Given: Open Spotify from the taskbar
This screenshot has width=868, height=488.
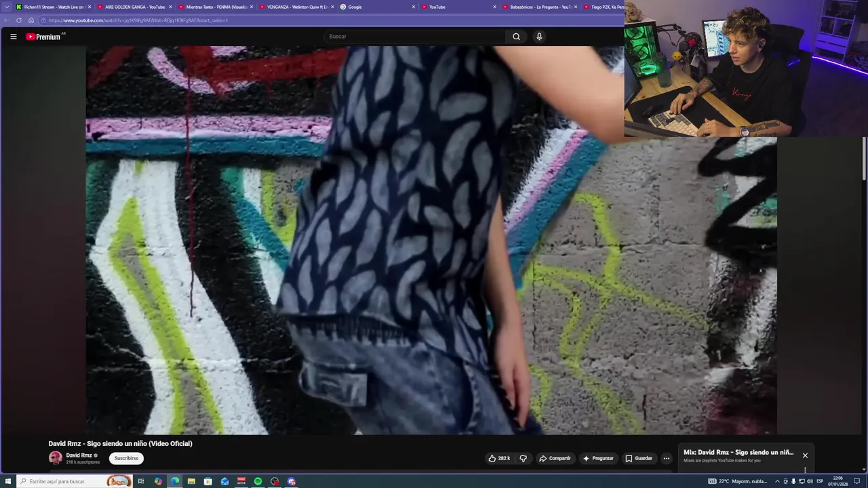Looking at the screenshot, I should pos(258,481).
